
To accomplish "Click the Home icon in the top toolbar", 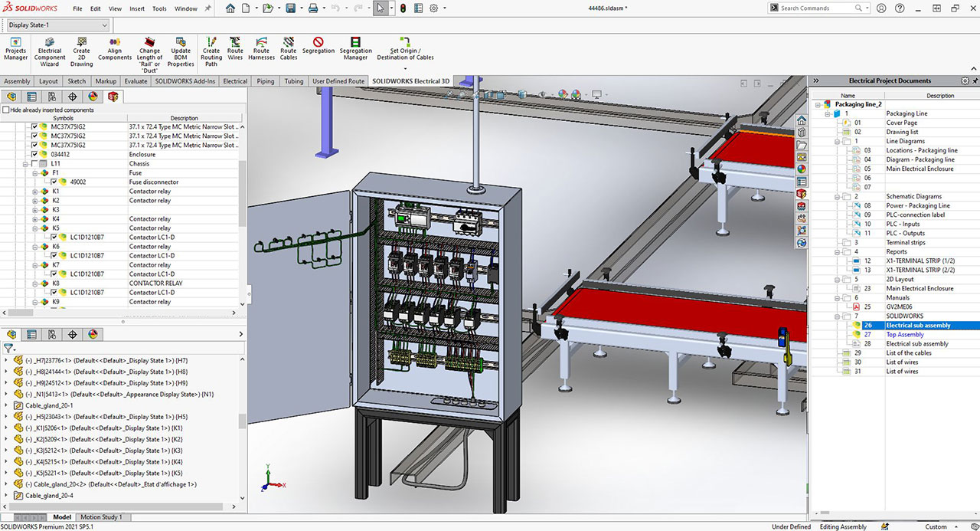I will (231, 8).
